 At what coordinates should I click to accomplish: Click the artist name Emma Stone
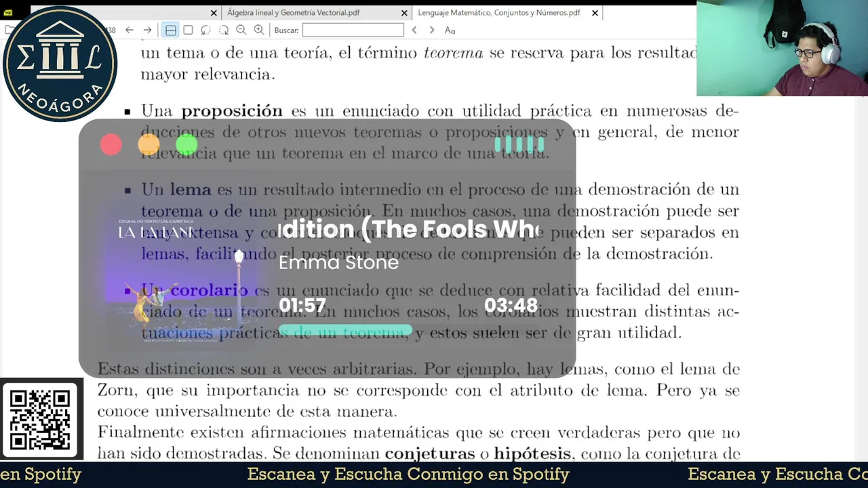coord(338,262)
